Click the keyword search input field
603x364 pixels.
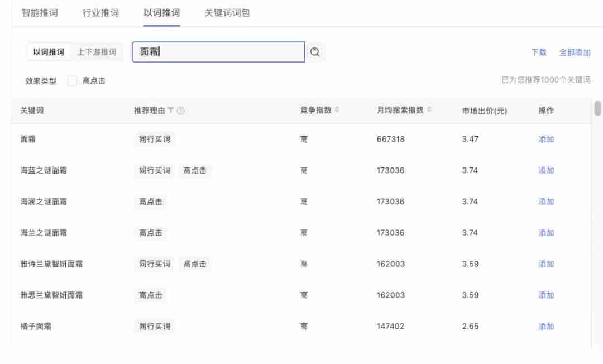point(218,51)
